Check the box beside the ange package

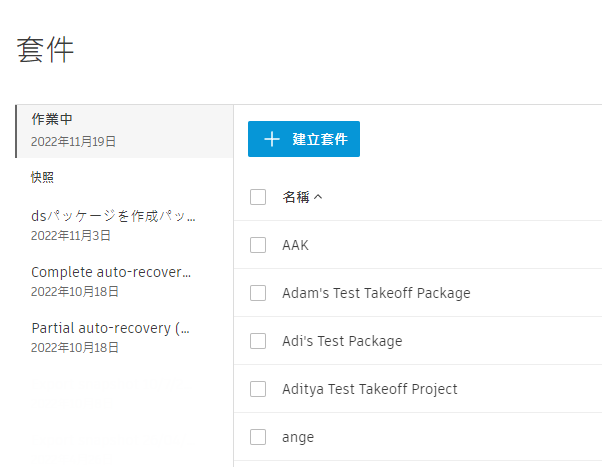pos(258,437)
